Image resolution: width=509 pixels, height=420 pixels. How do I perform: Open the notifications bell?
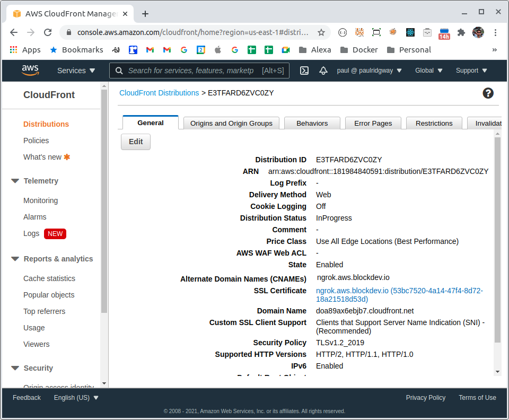[323, 71]
